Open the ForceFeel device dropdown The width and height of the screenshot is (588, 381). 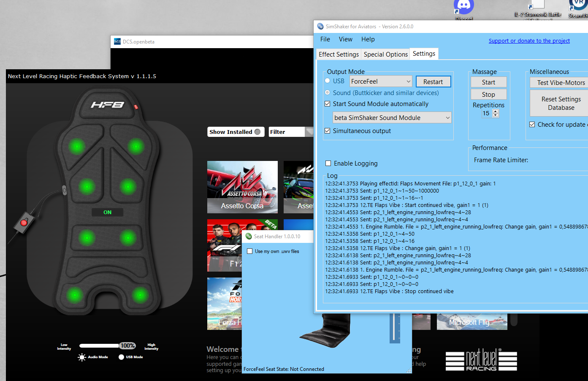381,82
